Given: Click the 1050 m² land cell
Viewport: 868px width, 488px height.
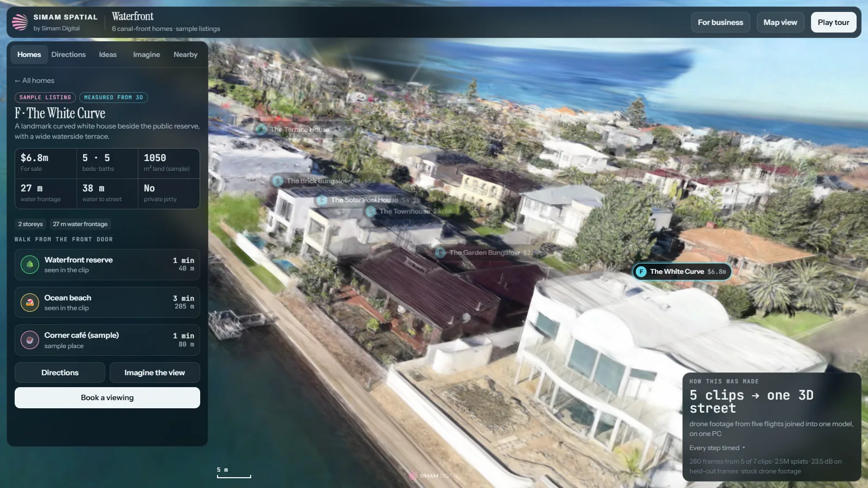Looking at the screenshot, I should point(169,163).
